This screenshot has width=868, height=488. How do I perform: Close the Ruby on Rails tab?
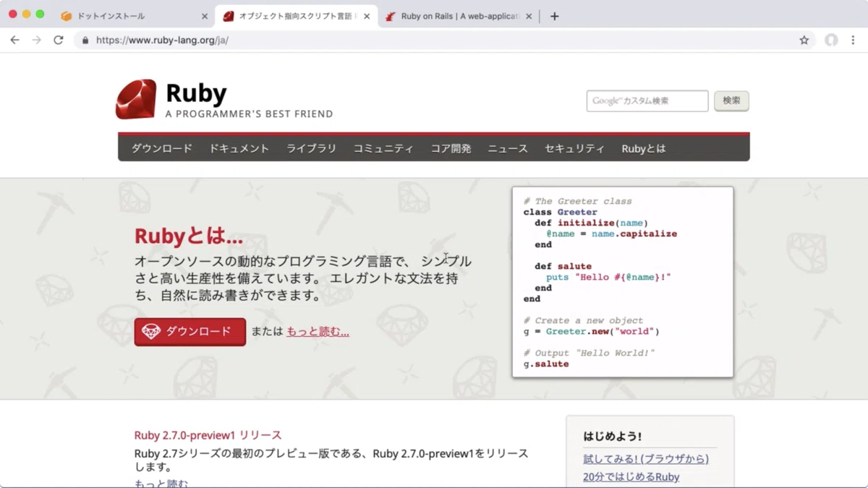(x=529, y=16)
